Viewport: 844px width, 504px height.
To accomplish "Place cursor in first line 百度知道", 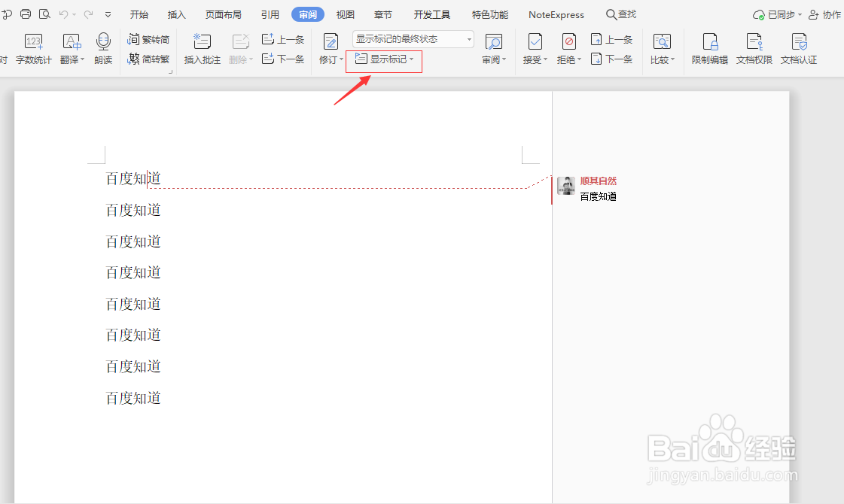I will [x=133, y=178].
